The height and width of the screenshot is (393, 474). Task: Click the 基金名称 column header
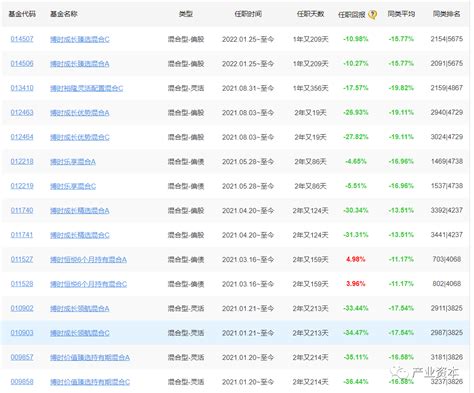64,14
